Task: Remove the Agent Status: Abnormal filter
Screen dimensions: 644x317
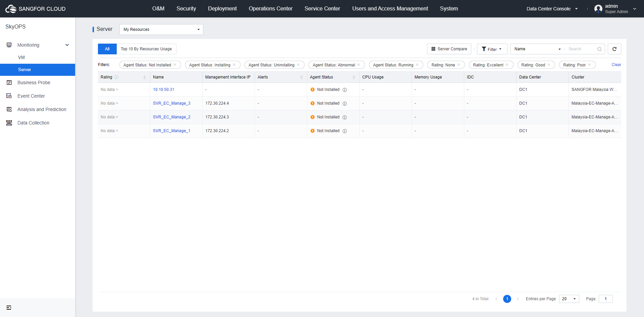Action: coord(359,65)
